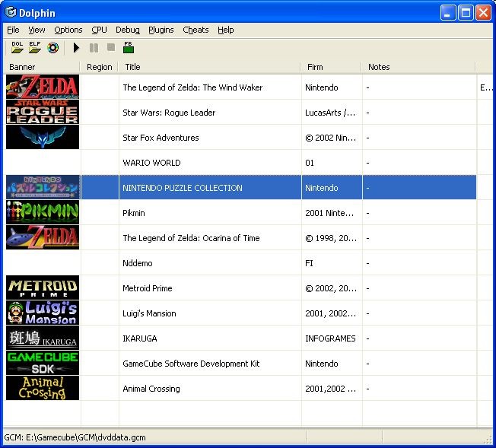Open a DOL file from the toolbar

click(17, 47)
